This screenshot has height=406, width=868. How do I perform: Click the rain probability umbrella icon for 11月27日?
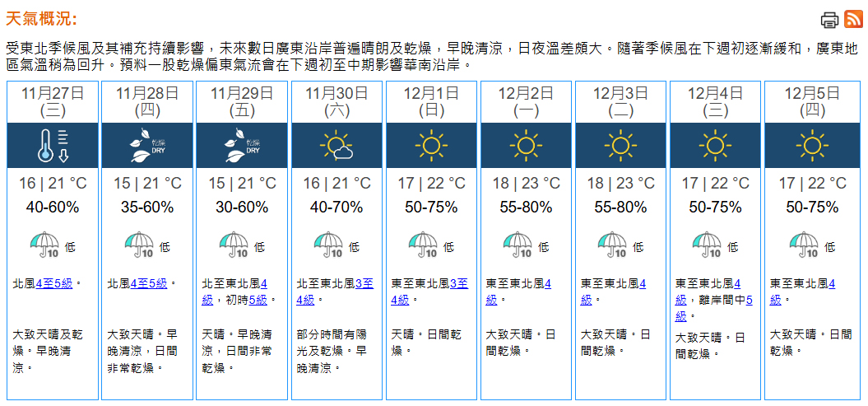point(44,245)
